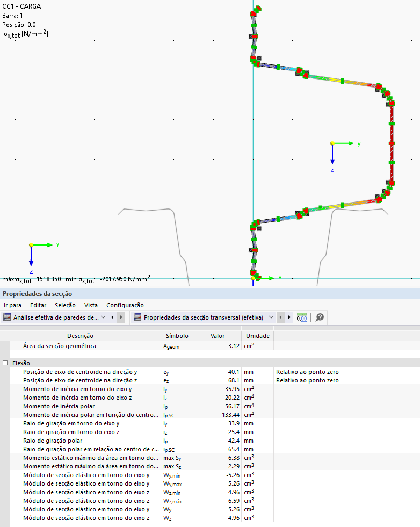Viewport: 420px width, 527px height.
Task: Click the decimal places 0,00 icon
Action: (x=302, y=317)
